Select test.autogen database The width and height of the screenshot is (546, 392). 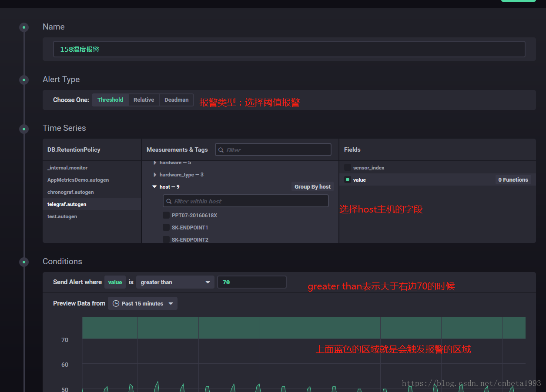pos(92,216)
